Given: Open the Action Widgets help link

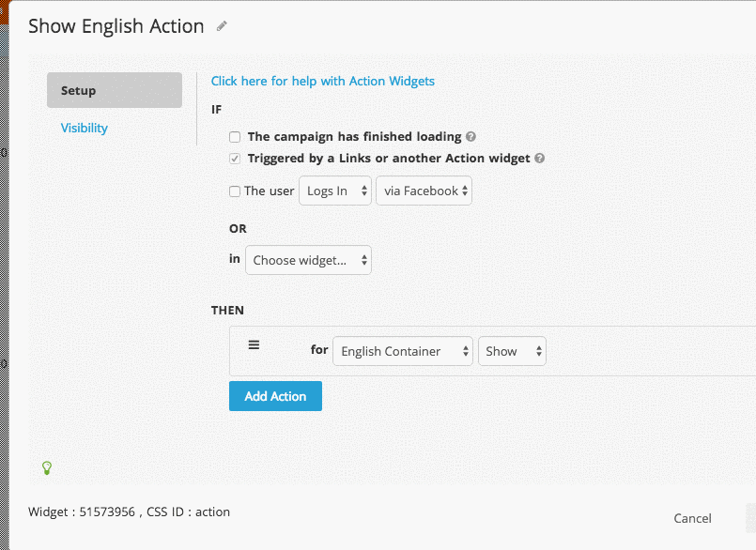Looking at the screenshot, I should coord(322,81).
